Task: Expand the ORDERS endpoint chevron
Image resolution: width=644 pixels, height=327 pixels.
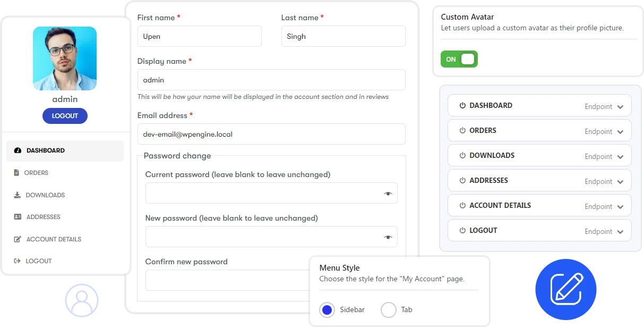Action: 620,132
